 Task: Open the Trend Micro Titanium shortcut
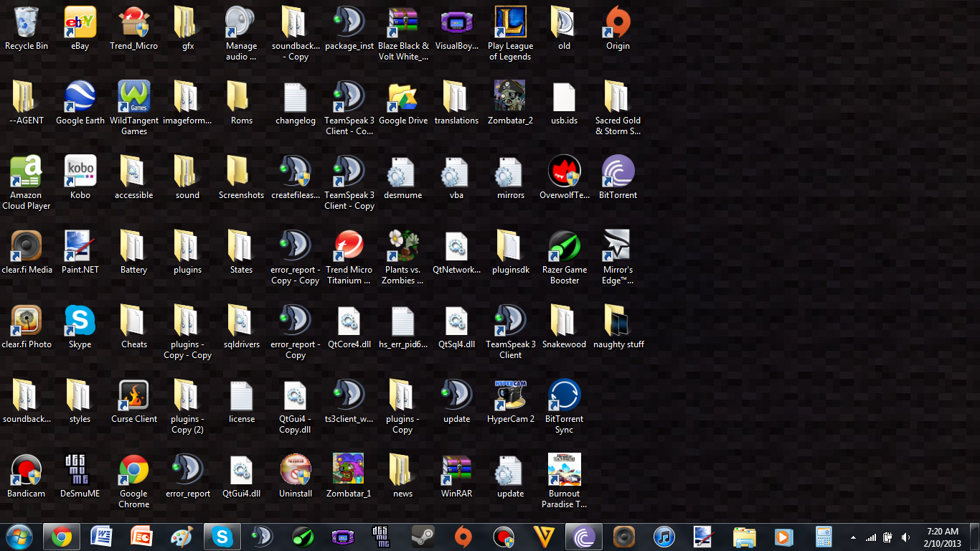pos(349,258)
